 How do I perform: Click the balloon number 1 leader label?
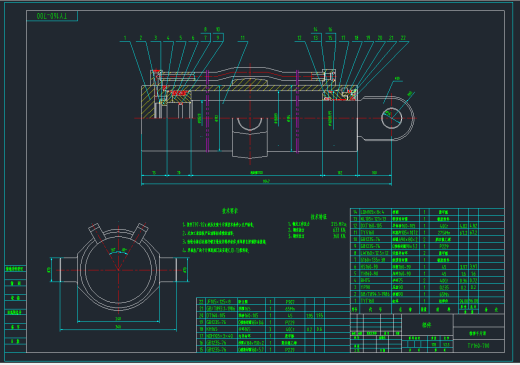pos(125,38)
